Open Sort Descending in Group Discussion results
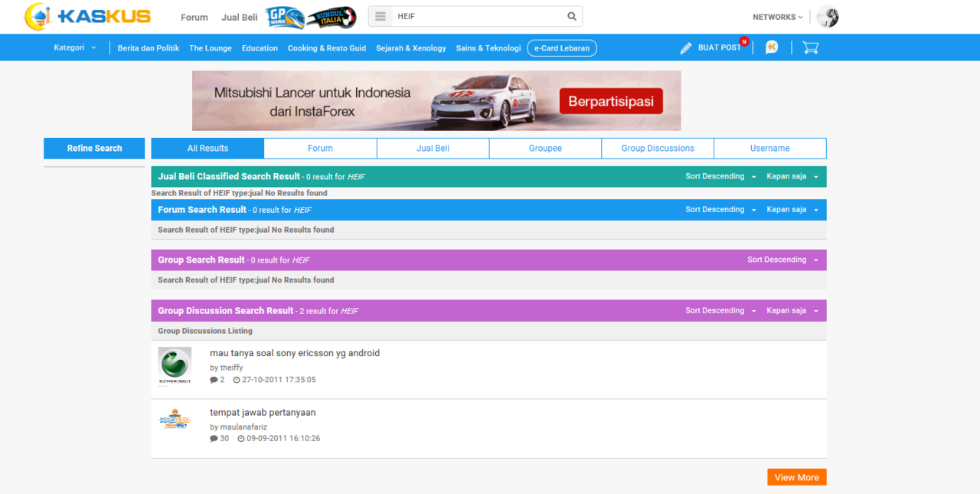The height and width of the screenshot is (494, 980). (720, 311)
